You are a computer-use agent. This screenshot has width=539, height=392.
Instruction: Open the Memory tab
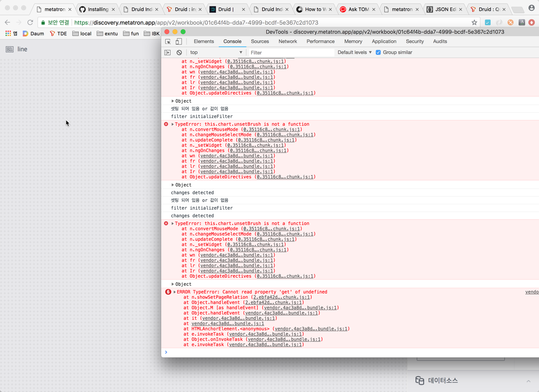tap(353, 41)
